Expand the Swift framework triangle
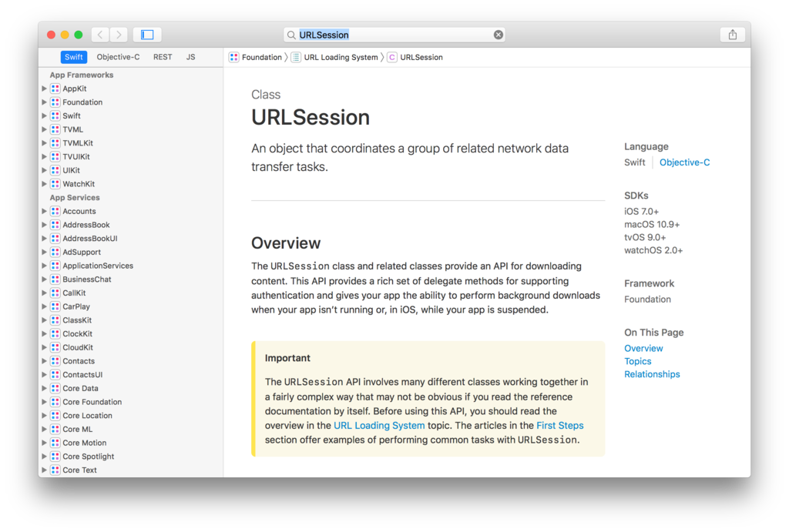Image resolution: width=789 pixels, height=532 pixels. pos(44,115)
